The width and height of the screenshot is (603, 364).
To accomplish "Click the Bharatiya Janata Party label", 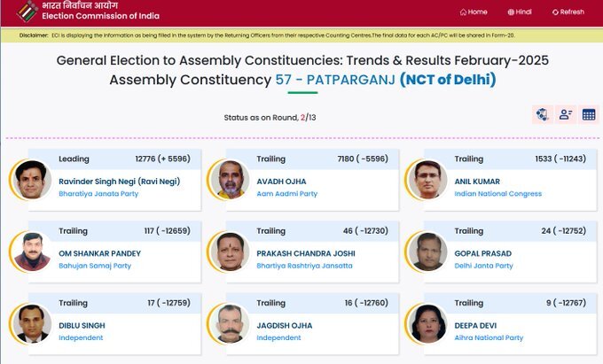I will (98, 194).
